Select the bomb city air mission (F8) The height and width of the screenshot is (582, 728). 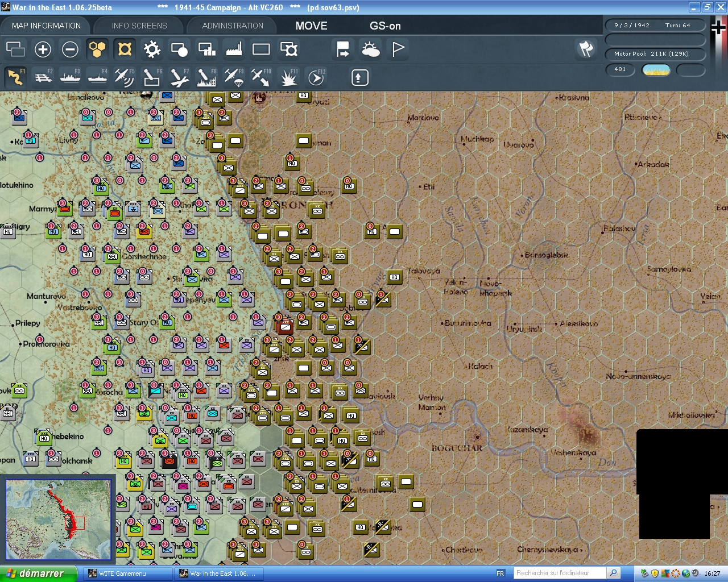(206, 77)
